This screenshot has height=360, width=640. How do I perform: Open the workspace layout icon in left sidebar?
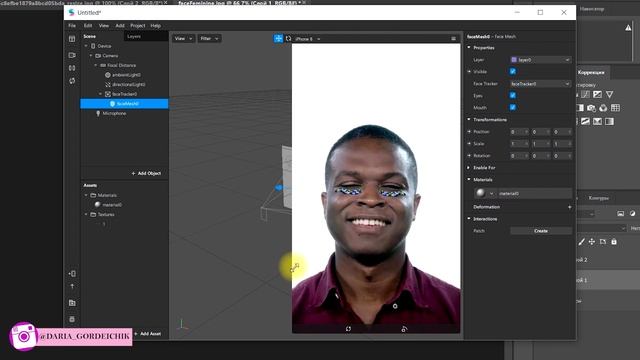(72, 39)
